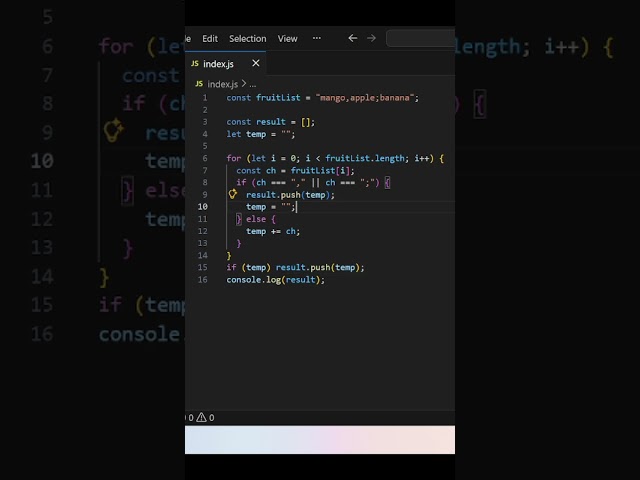Click result.push(temp) on line 9

tap(288, 195)
